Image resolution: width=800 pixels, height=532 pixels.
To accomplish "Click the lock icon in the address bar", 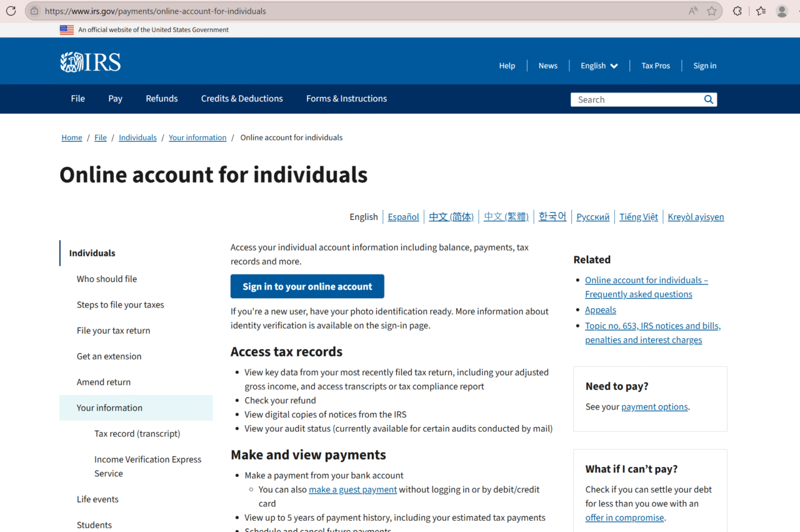I will [x=34, y=11].
